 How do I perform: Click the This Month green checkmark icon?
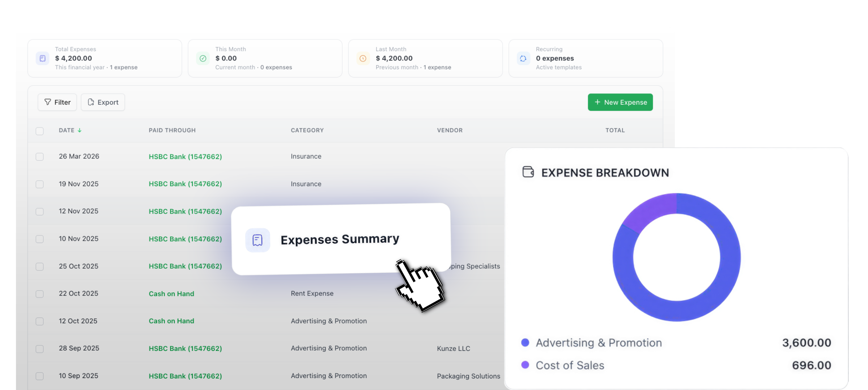pos(203,58)
